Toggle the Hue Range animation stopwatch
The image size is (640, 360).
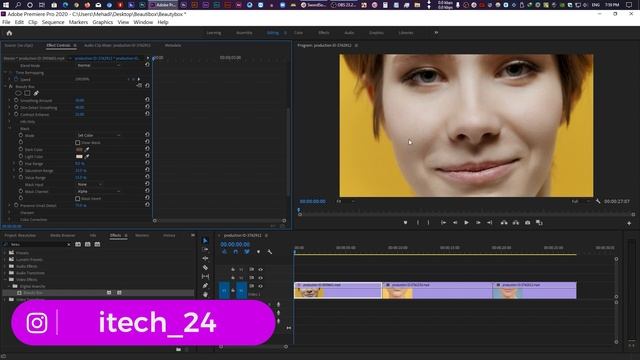point(20,163)
